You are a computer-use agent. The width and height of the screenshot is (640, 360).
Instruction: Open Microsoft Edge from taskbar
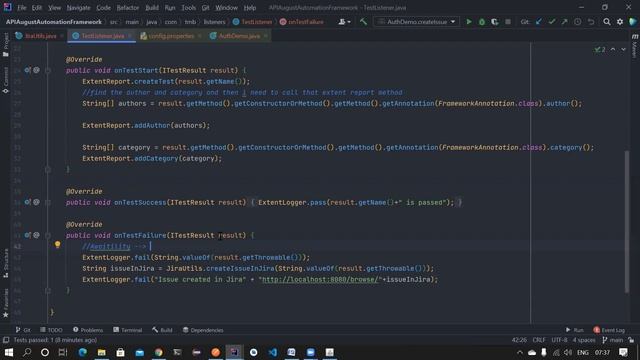point(82,352)
